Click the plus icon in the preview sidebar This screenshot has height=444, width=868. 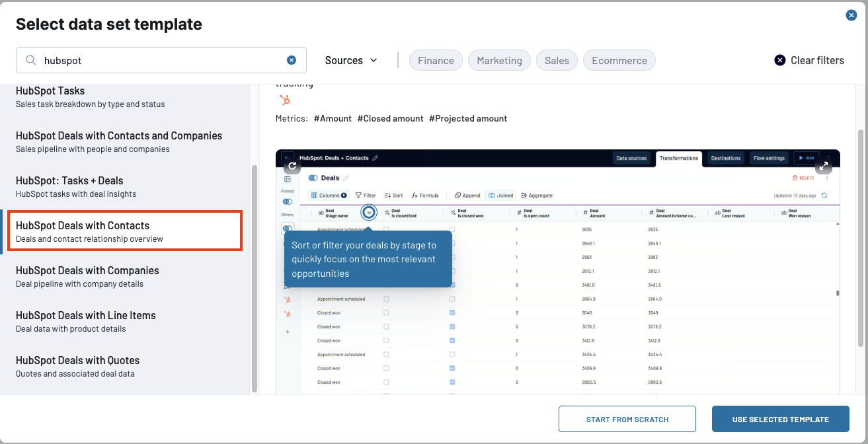(x=288, y=332)
